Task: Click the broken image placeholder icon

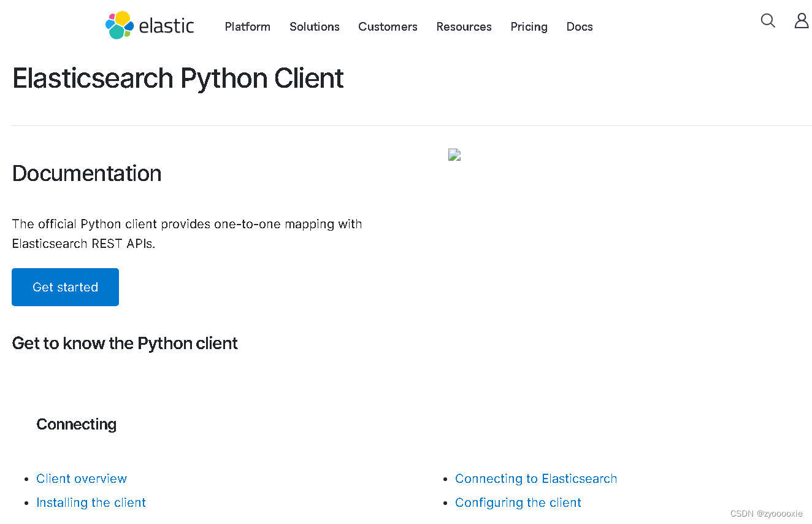Action: pyautogui.click(x=454, y=155)
